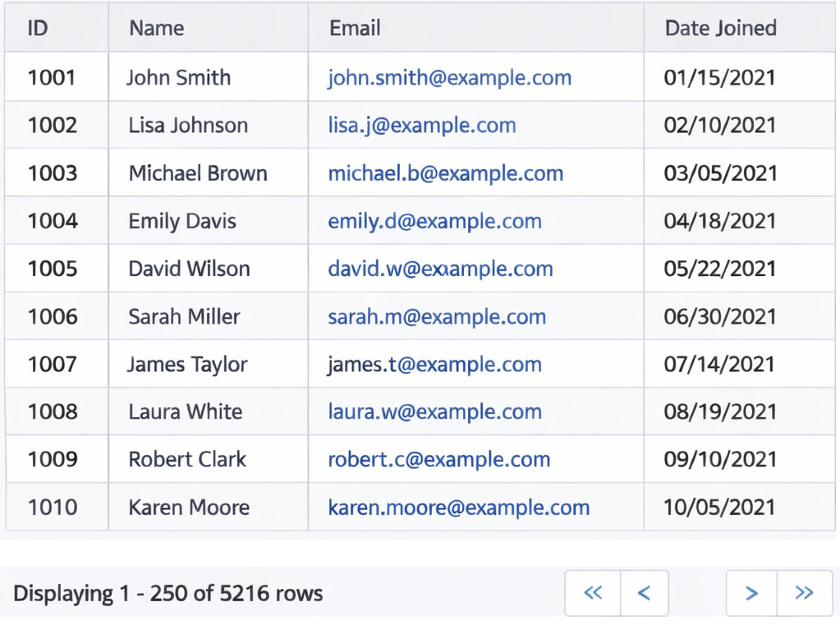Image resolution: width=840 pixels, height=625 pixels.
Task: Sort by the Name column header
Action: [156, 28]
